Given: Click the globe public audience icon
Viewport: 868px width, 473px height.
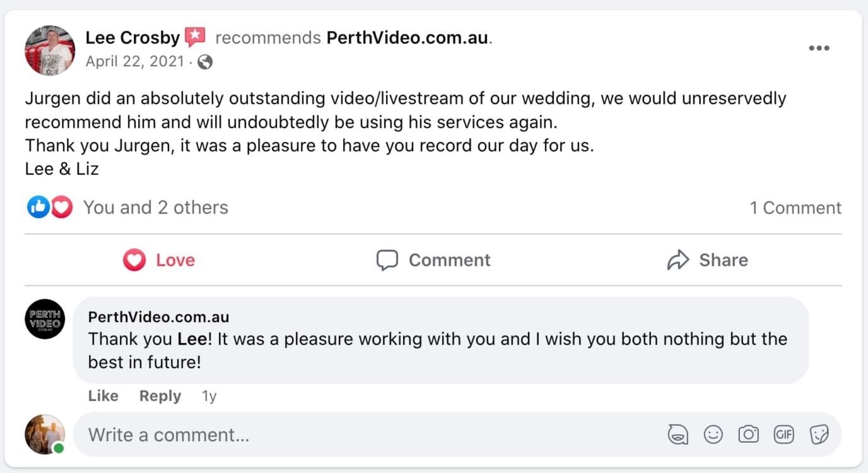Looking at the screenshot, I should (205, 62).
